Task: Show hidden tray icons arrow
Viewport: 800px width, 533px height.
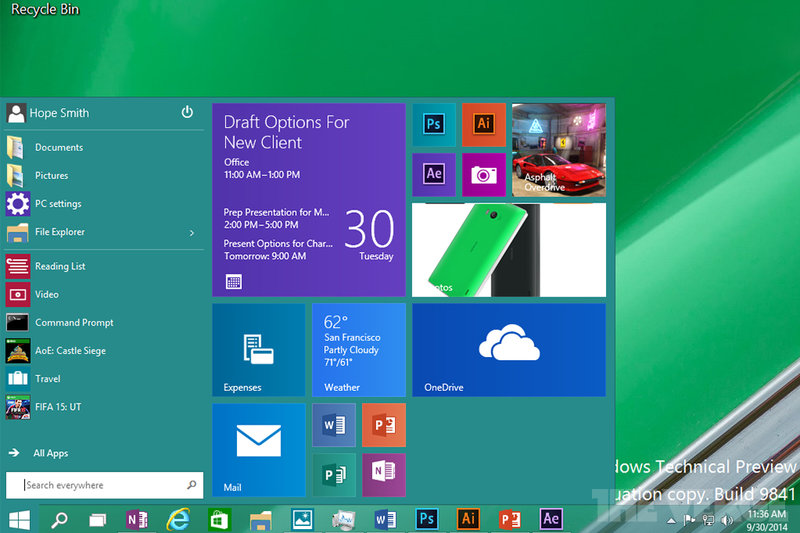Action: (671, 521)
